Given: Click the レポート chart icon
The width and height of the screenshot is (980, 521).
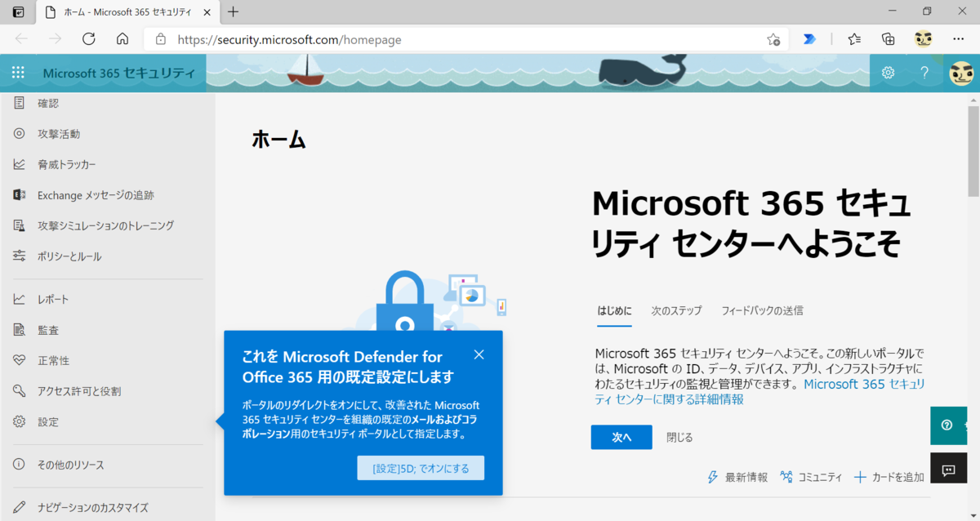Looking at the screenshot, I should click(19, 300).
